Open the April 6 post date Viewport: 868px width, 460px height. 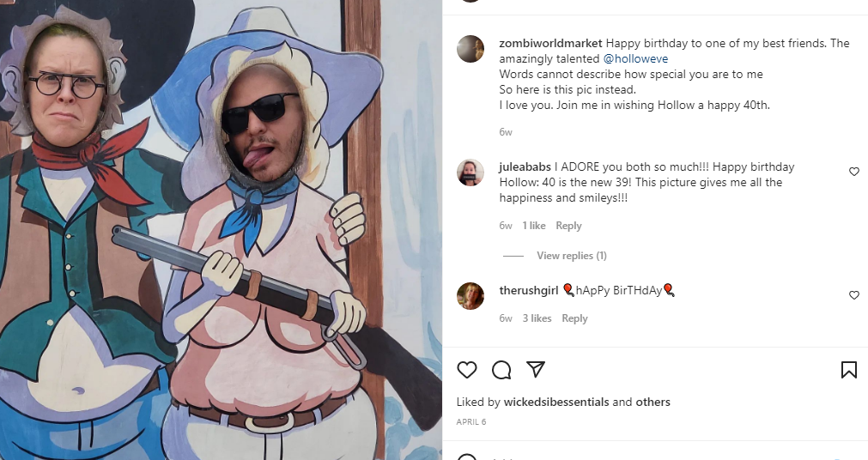[x=471, y=421]
